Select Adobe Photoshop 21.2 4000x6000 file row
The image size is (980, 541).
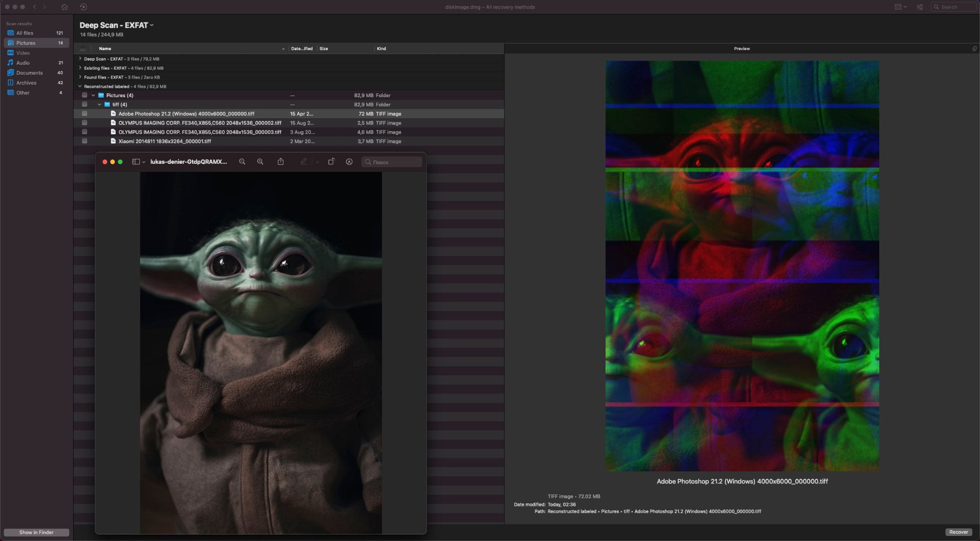point(289,114)
